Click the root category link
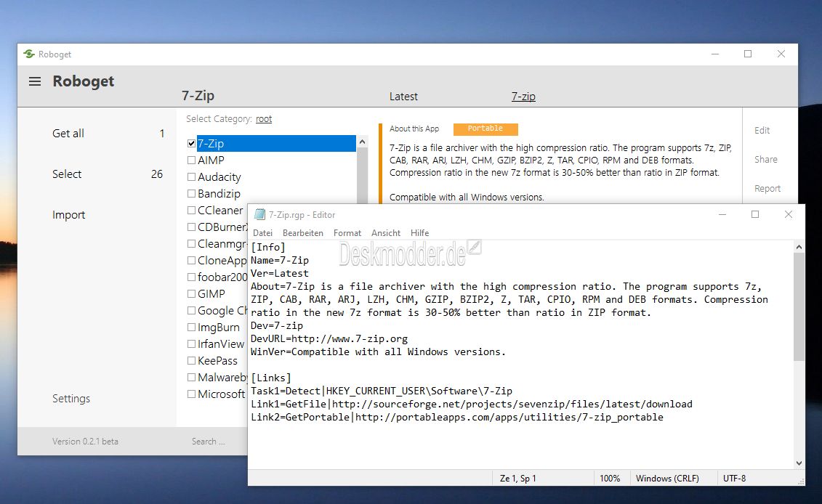The image size is (822, 504). click(264, 119)
